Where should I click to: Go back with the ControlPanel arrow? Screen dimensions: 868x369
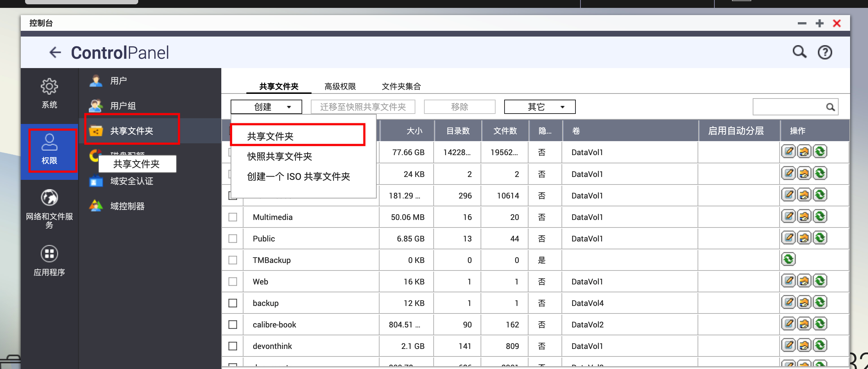[x=55, y=52]
